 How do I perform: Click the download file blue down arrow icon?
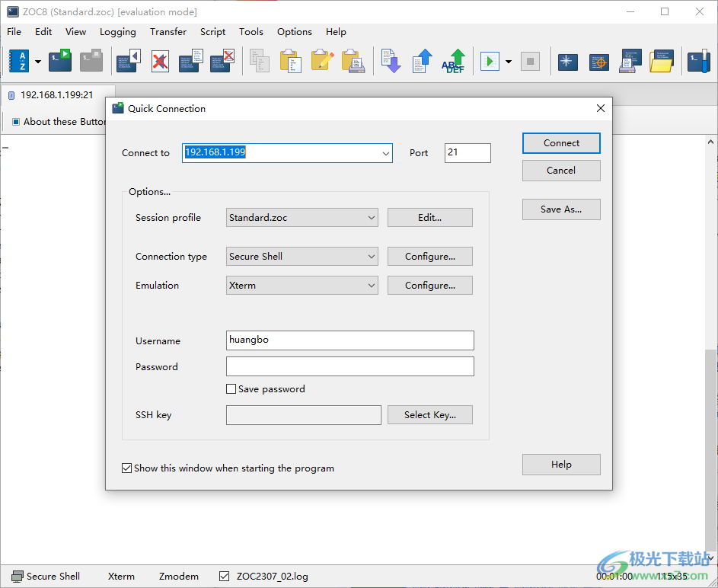tap(391, 61)
